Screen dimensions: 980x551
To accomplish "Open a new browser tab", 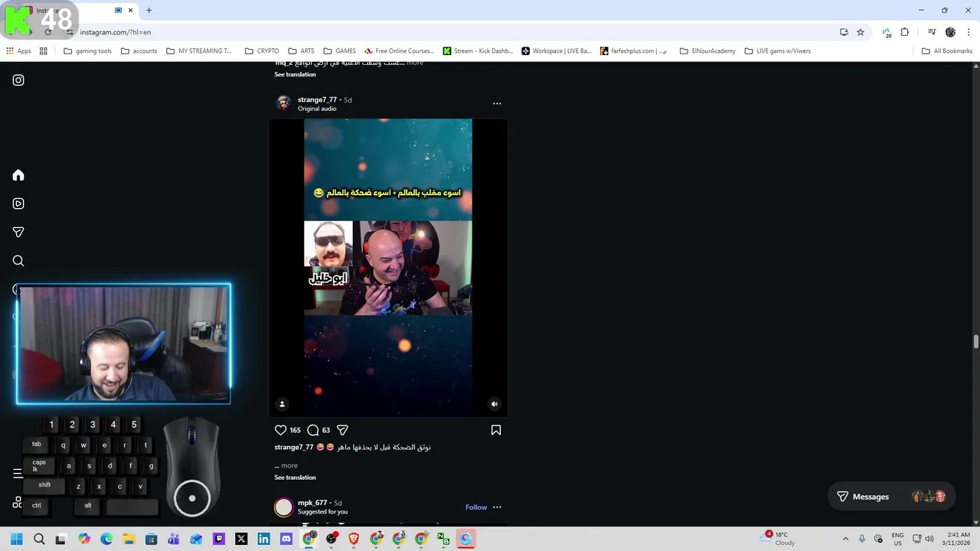I will click(x=149, y=10).
